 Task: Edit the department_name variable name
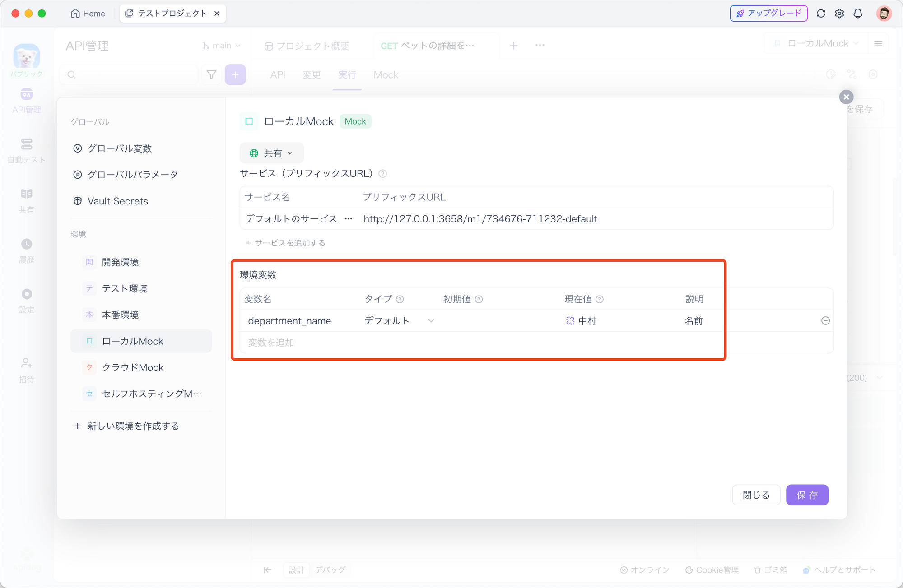[x=301, y=321]
